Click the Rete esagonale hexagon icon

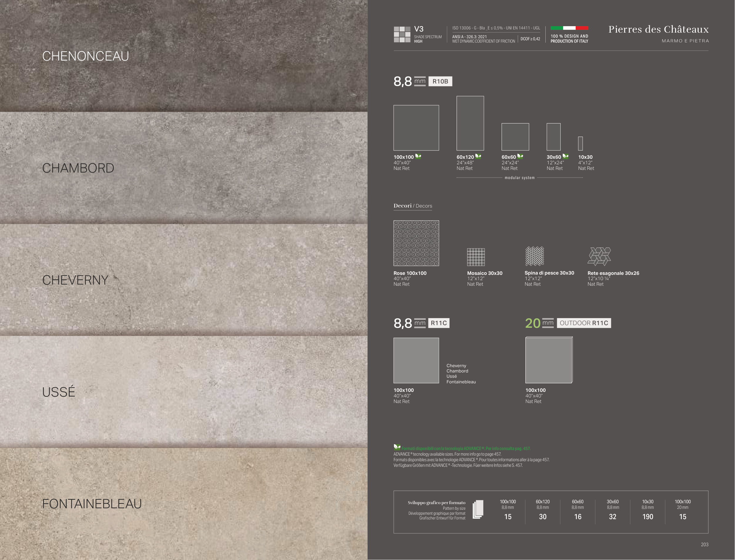point(599,256)
